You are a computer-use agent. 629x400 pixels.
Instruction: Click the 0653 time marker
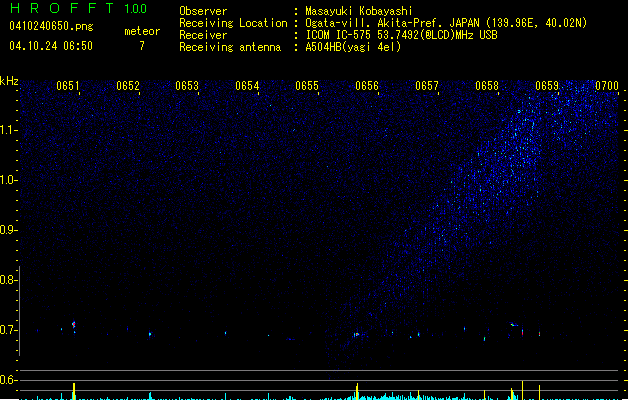click(x=187, y=86)
